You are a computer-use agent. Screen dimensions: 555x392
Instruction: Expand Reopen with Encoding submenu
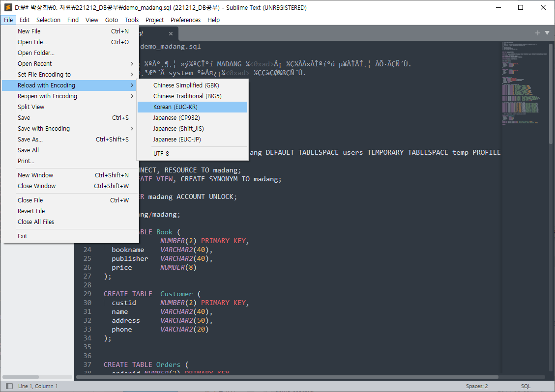tap(69, 96)
